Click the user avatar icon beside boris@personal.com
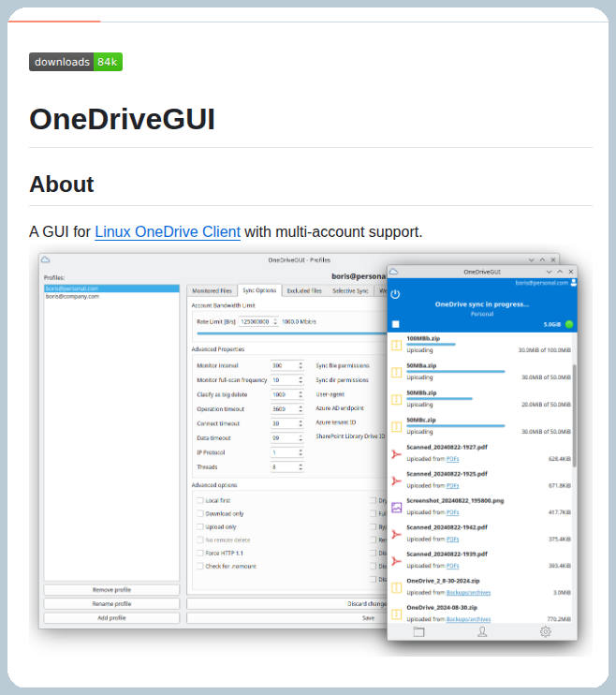 (x=574, y=283)
